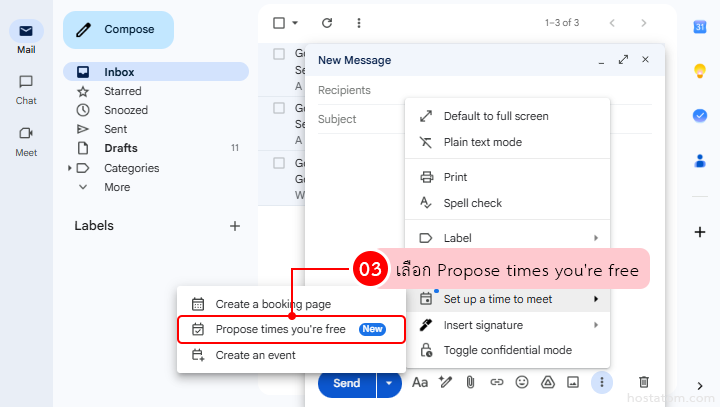The image size is (720, 407).
Task: Refresh the inbox list
Action: point(327,23)
